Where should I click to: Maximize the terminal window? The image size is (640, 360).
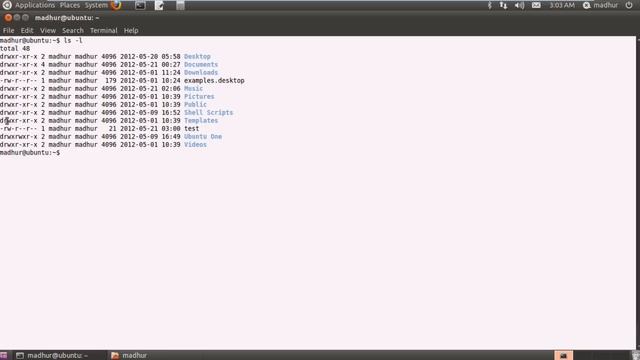(25, 18)
